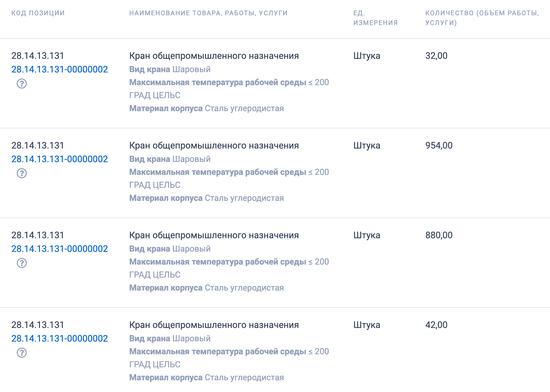Click help icon in the 32,00 quantity row
The height and width of the screenshot is (392, 550).
pyautogui.click(x=22, y=84)
